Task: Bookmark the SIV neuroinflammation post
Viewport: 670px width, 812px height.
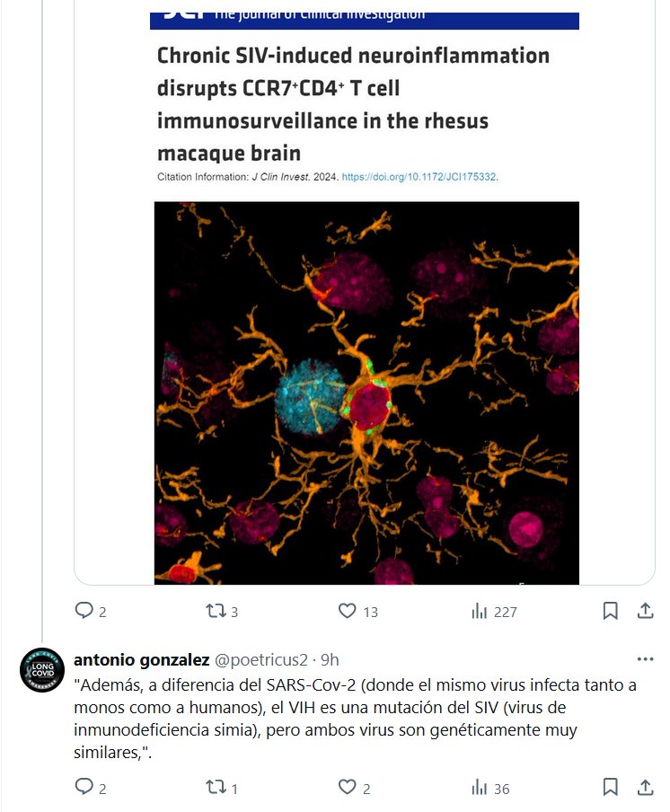Action: tap(610, 611)
